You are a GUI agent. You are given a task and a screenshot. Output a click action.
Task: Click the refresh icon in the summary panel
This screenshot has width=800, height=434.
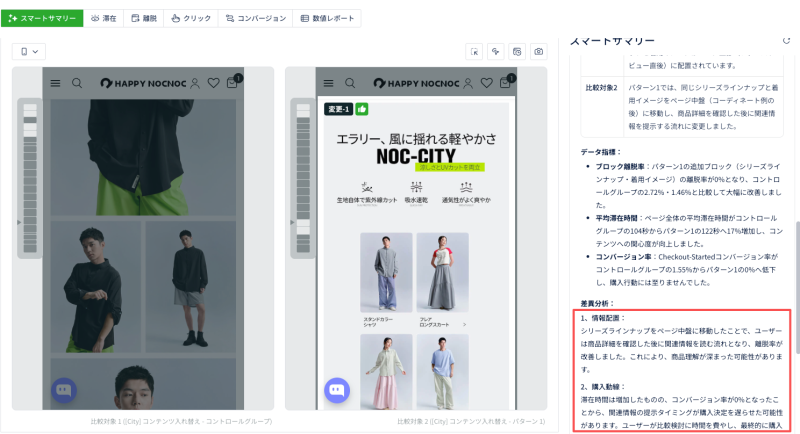click(786, 40)
